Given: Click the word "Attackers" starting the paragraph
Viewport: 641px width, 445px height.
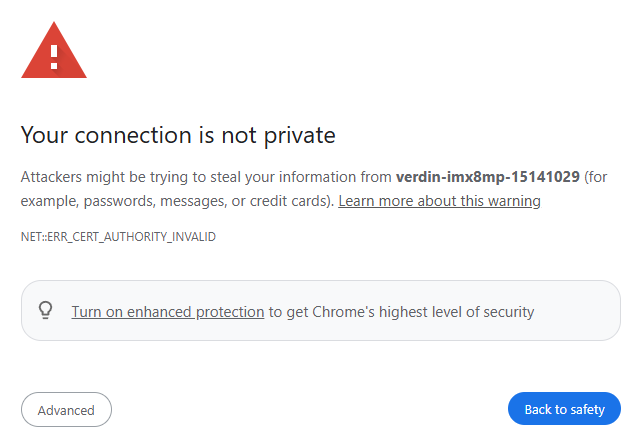Looking at the screenshot, I should [x=52, y=177].
